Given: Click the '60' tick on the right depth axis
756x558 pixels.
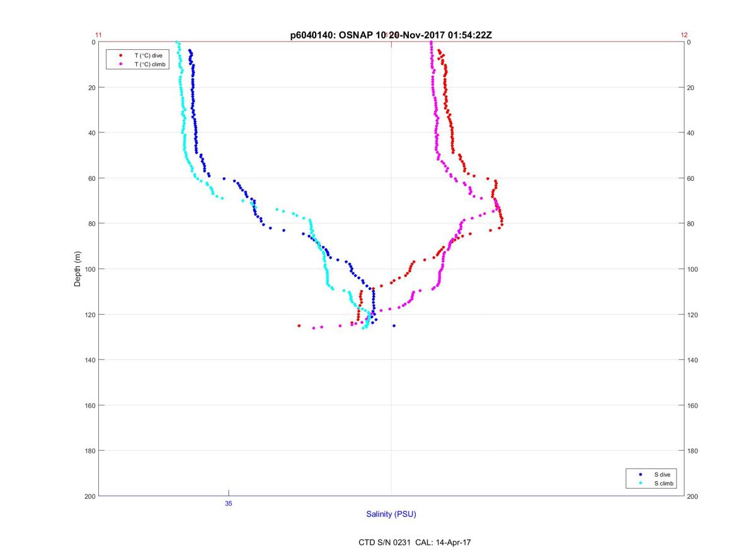Looking at the screenshot, I should [691, 178].
